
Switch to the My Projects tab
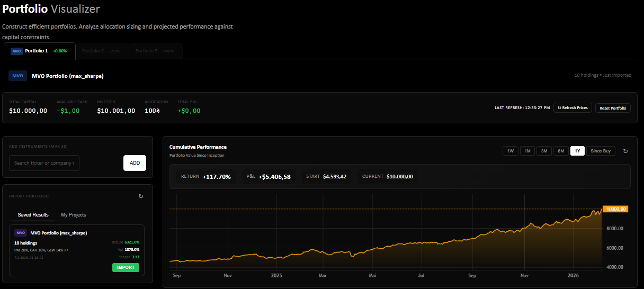[74, 215]
